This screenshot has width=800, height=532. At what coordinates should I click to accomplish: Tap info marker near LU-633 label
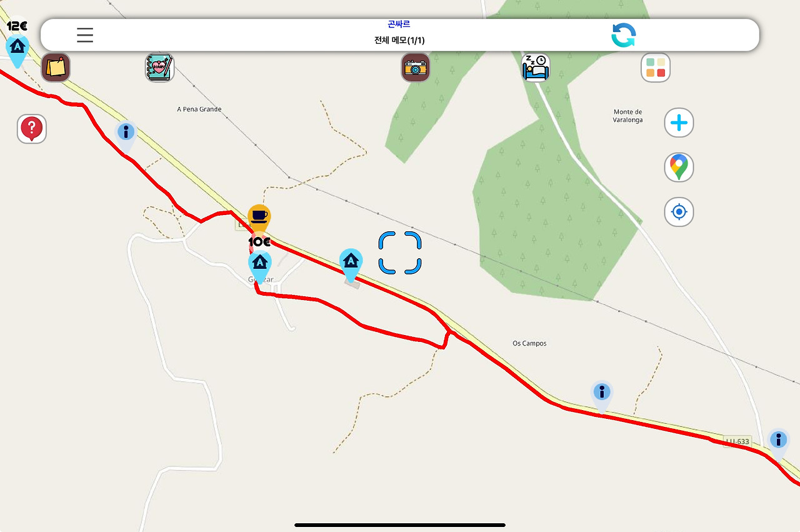[778, 442]
